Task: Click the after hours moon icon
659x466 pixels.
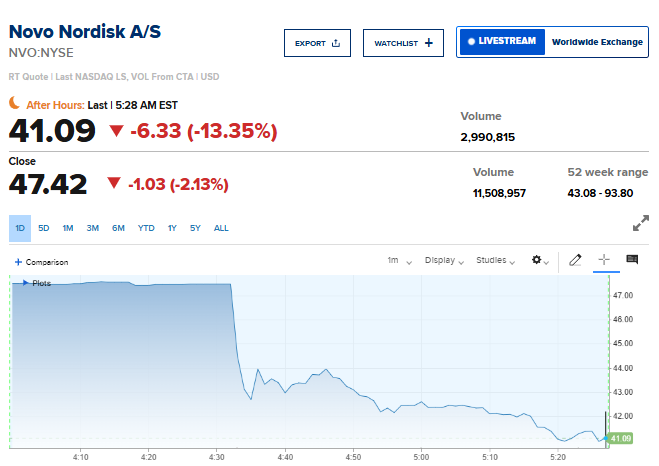Action: coord(15,103)
